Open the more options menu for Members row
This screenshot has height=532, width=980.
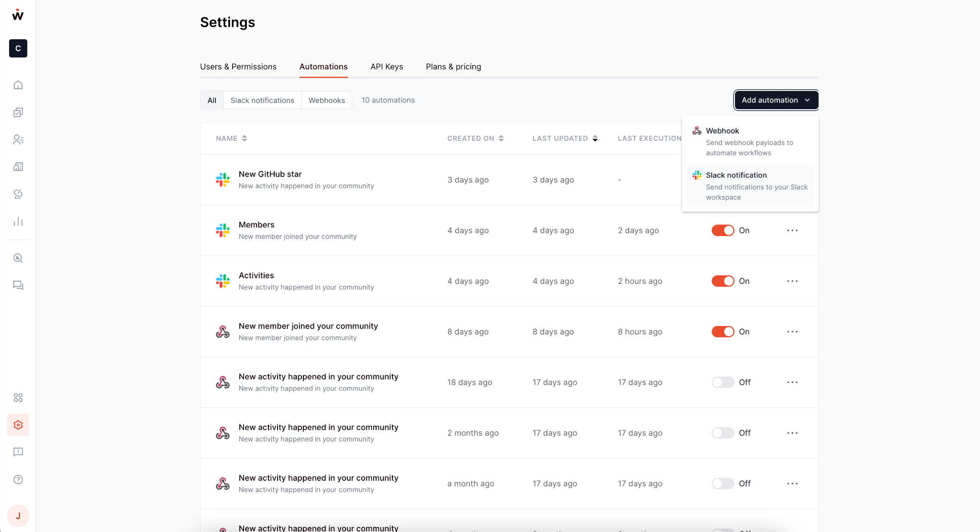[792, 230]
